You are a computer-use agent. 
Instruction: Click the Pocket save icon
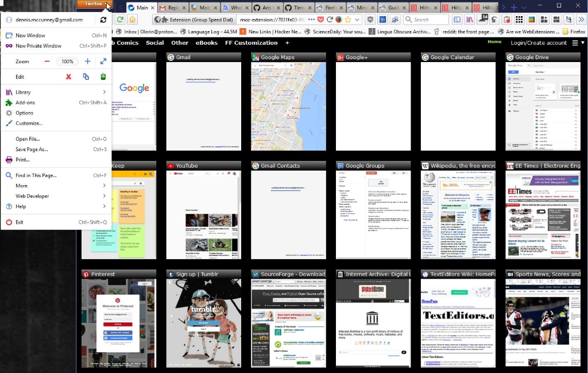320,20
